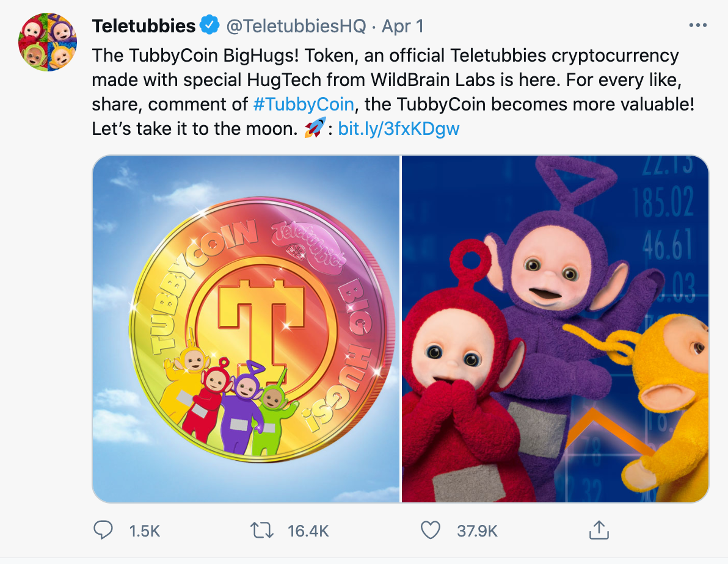Open the #TubbyCoin hashtag
This screenshot has width=728, height=564.
(x=304, y=104)
